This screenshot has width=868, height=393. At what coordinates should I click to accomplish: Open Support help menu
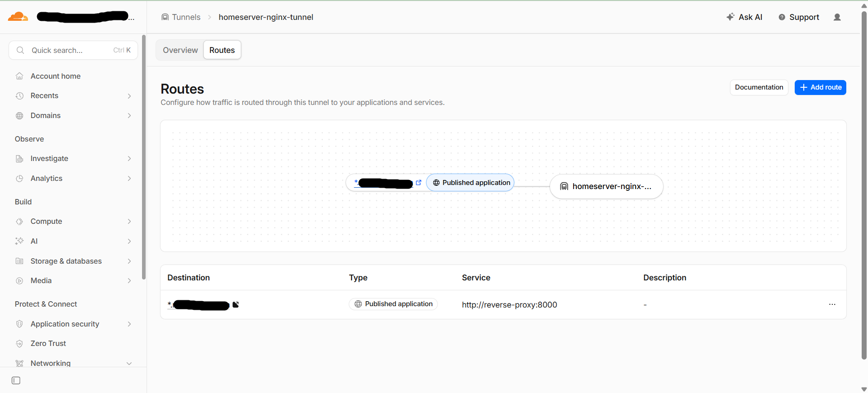[x=799, y=17]
